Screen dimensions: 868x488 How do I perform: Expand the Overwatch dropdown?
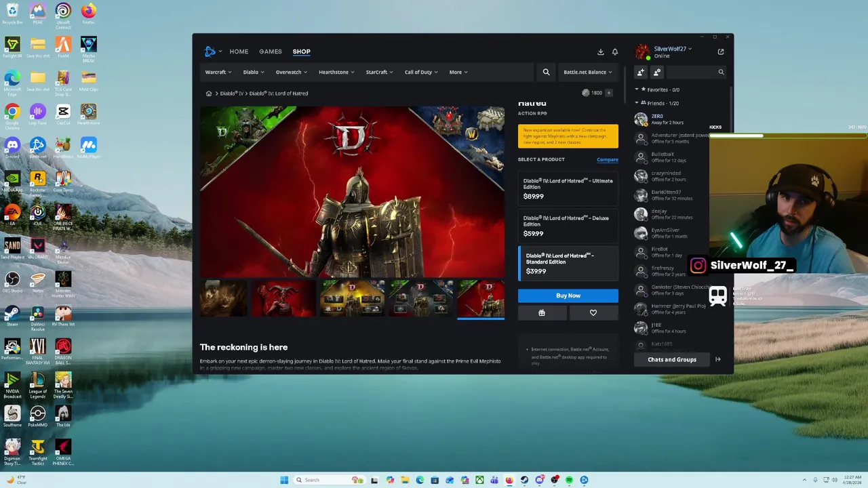coord(292,72)
